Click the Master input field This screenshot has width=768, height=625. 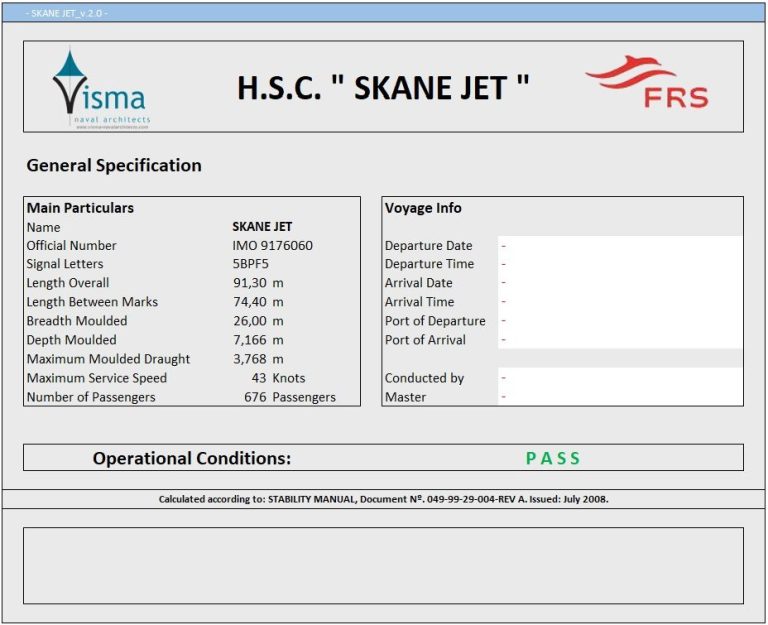pyautogui.click(x=620, y=396)
